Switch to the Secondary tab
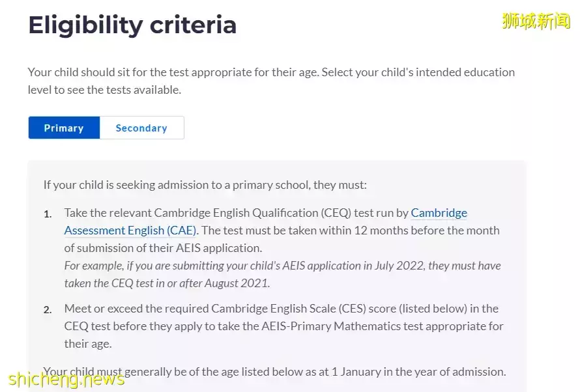 [142, 128]
